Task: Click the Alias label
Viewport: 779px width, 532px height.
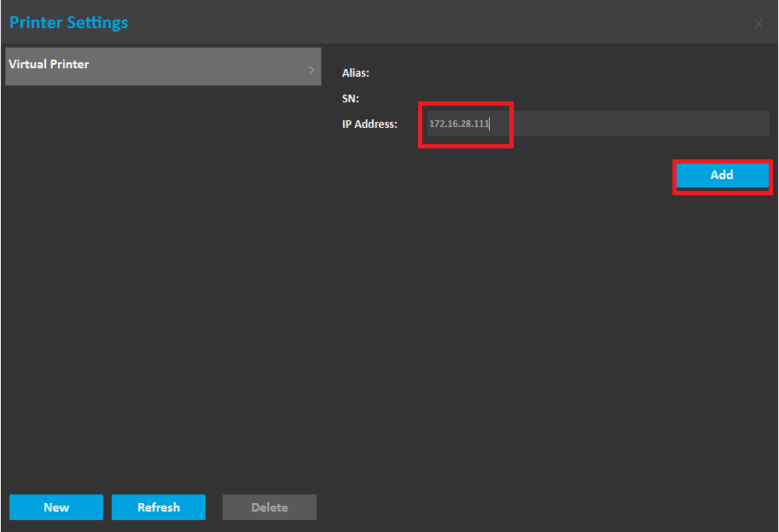Action: click(x=356, y=73)
